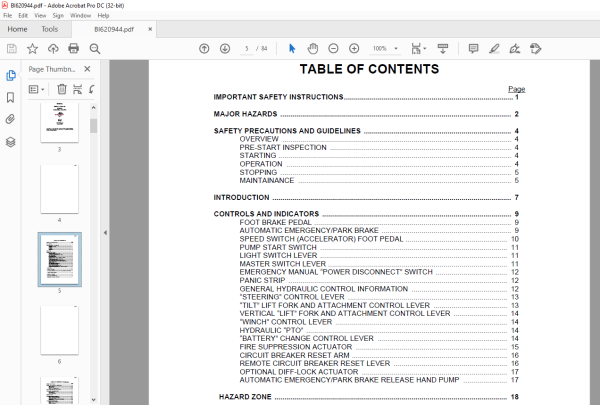Open the View menu
600x405 pixels.
point(40,15)
